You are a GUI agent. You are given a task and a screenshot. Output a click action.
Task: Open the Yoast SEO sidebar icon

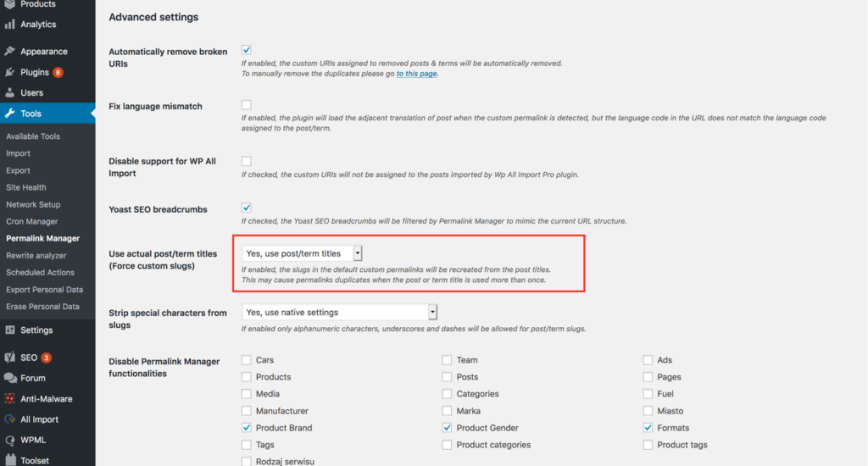click(10, 358)
